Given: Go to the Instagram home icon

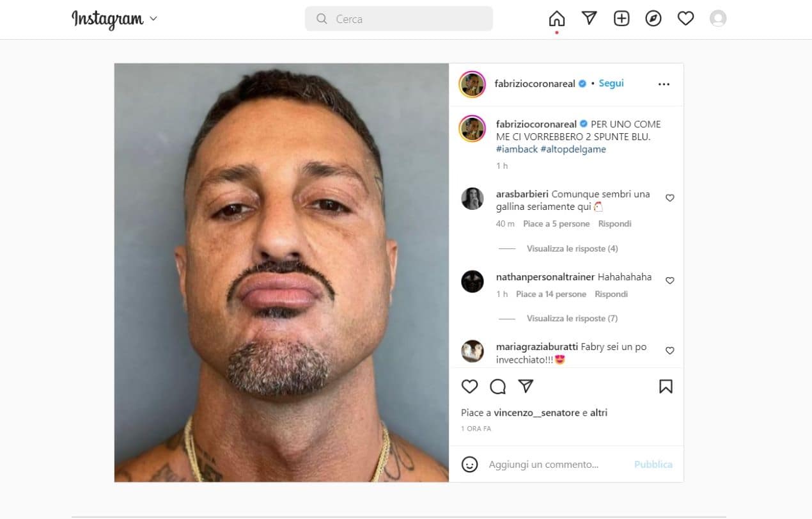Looking at the screenshot, I should click(557, 19).
